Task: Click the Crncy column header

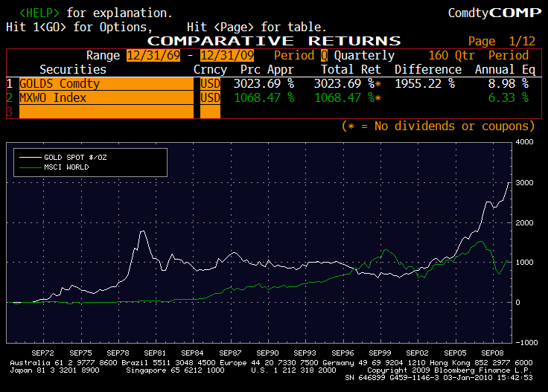Action: [210, 70]
